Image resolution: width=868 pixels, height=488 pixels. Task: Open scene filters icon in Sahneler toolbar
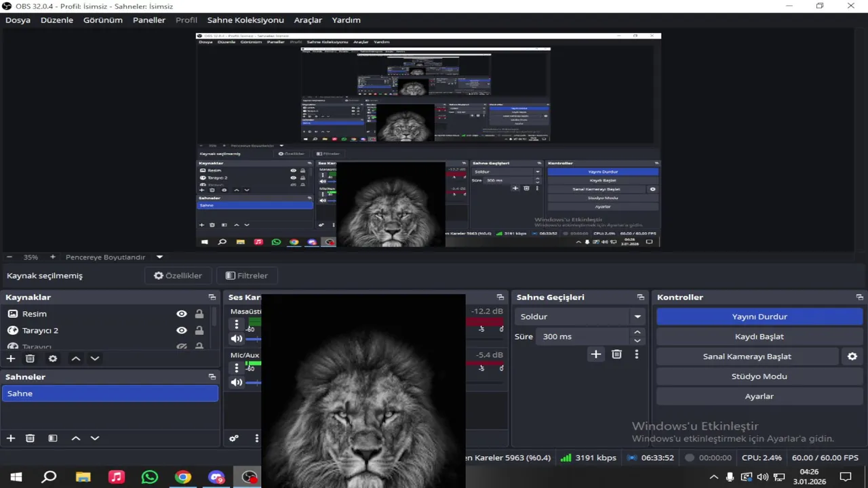[53, 439]
